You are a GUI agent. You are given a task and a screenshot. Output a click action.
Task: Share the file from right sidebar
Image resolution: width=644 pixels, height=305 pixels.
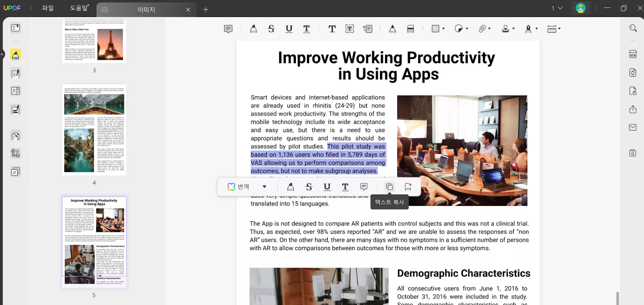click(x=633, y=109)
